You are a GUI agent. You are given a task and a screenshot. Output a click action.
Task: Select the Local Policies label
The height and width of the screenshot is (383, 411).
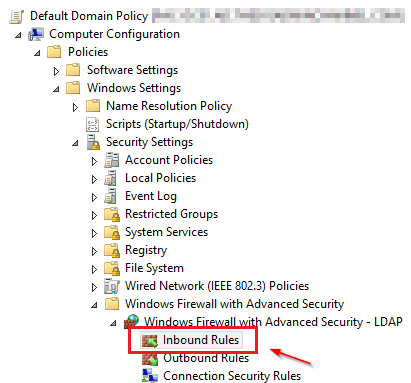point(160,178)
